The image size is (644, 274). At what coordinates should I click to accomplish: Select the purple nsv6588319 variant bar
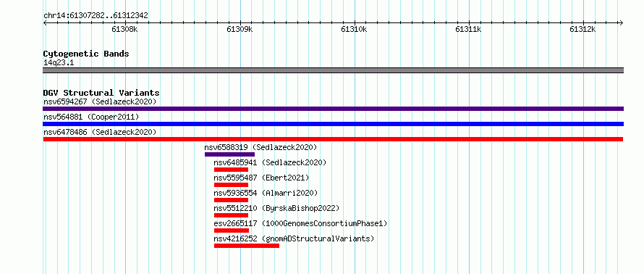click(x=229, y=154)
